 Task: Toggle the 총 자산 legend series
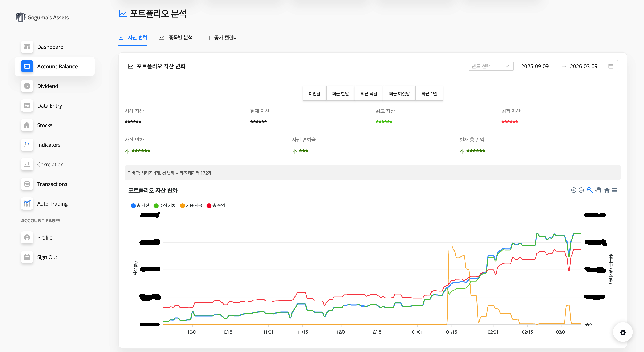pyautogui.click(x=140, y=205)
